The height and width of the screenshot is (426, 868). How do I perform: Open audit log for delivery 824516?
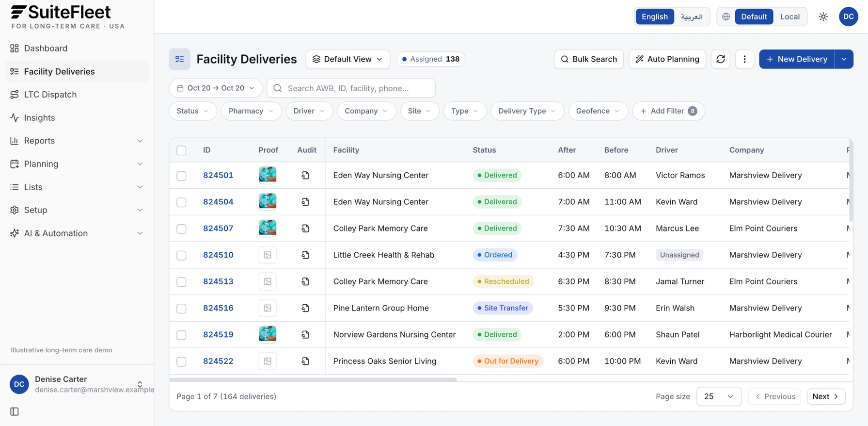(305, 308)
